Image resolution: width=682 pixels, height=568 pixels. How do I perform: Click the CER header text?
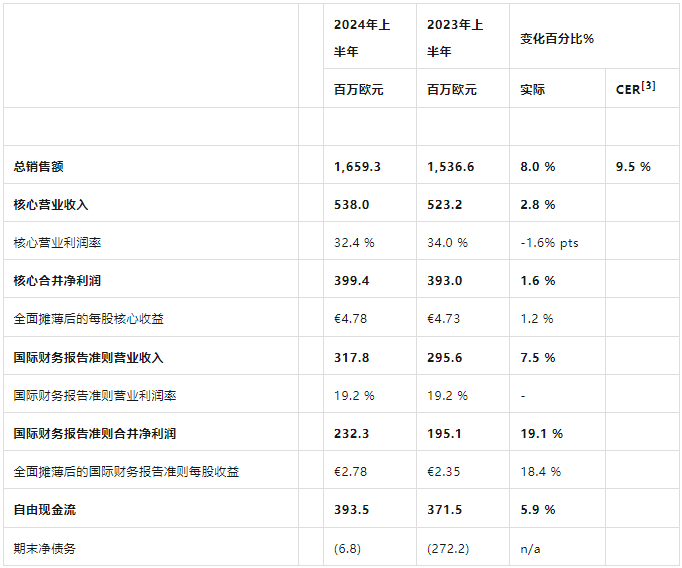628,90
